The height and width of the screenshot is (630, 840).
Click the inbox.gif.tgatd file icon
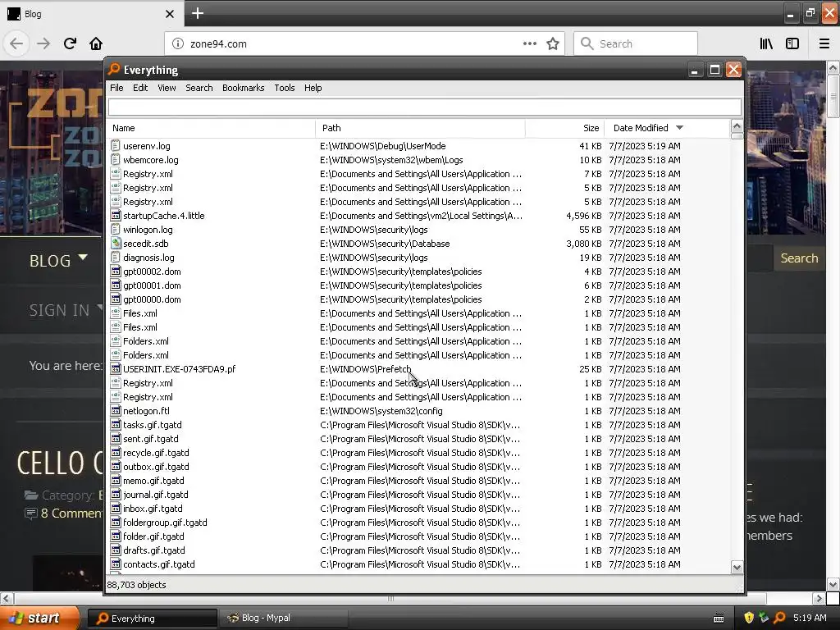115,508
